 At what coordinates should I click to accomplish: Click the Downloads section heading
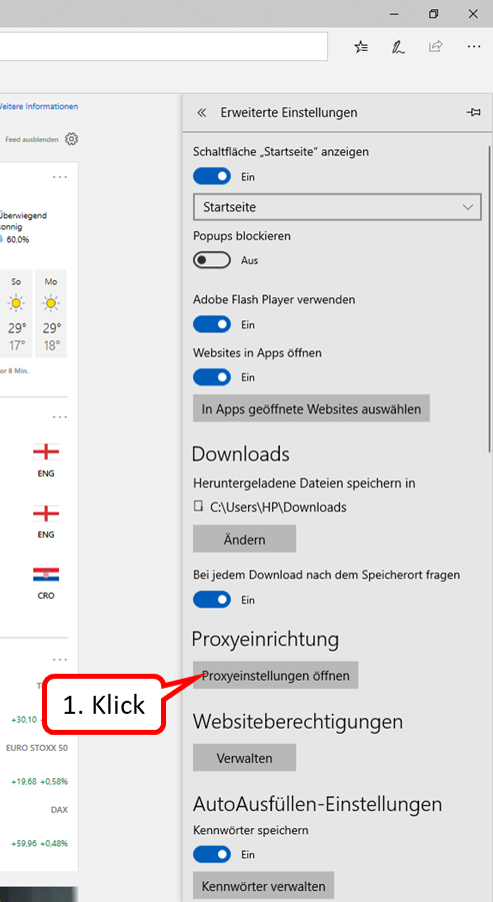240,454
